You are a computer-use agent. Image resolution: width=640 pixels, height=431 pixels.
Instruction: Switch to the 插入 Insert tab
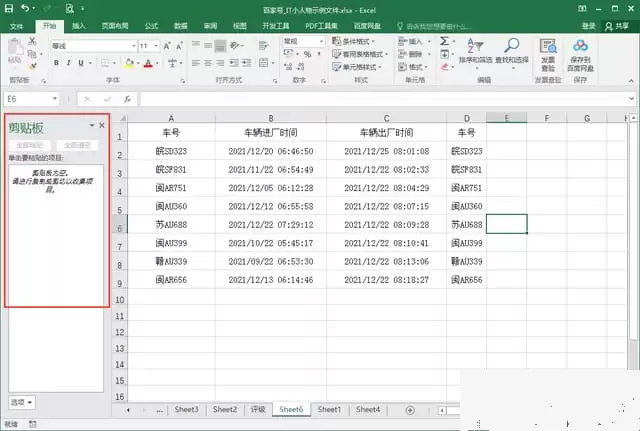point(78,26)
